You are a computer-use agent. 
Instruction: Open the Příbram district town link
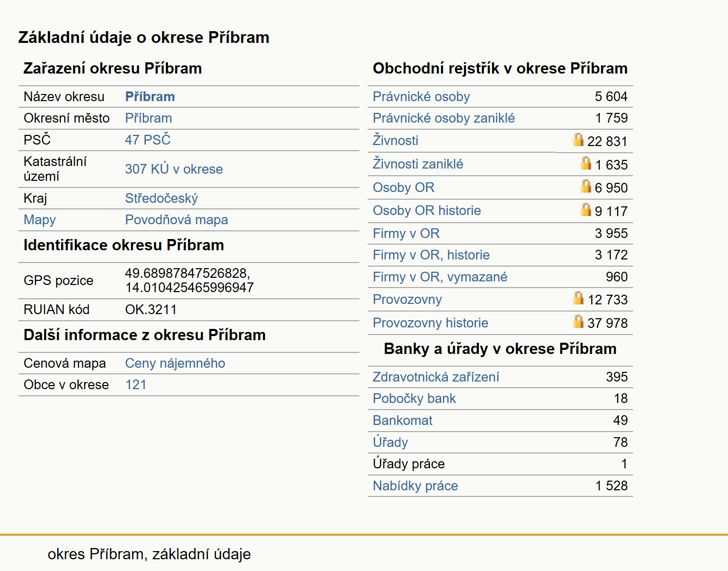point(149,118)
